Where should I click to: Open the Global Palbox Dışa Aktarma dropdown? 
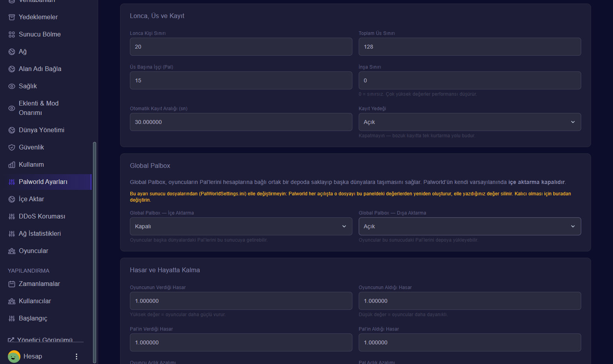[470, 226]
